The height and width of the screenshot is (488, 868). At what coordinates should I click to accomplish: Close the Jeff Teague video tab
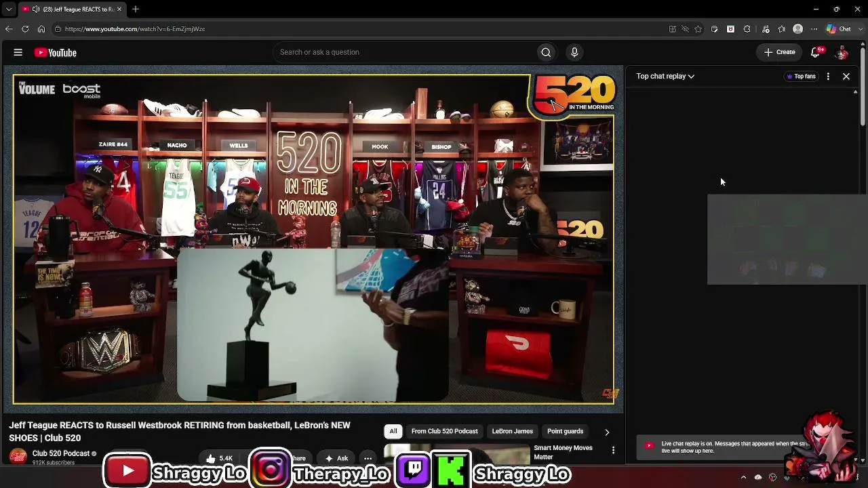coord(119,9)
